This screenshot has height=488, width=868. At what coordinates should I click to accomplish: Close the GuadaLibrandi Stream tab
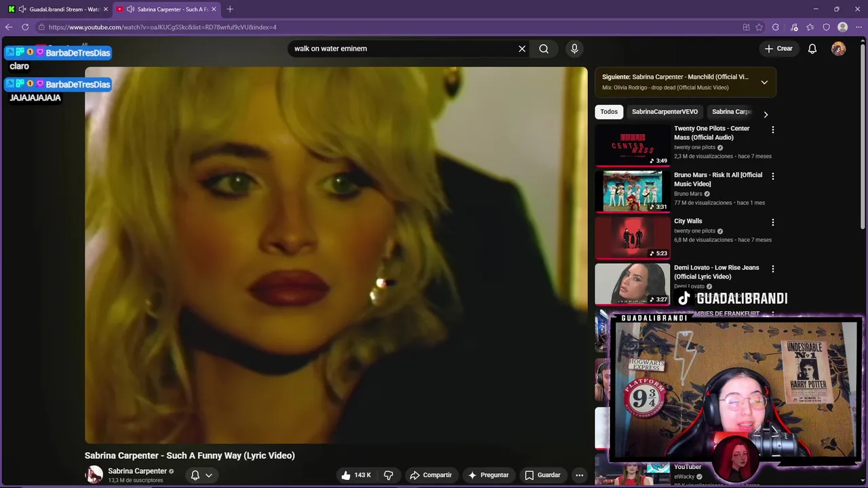(106, 9)
